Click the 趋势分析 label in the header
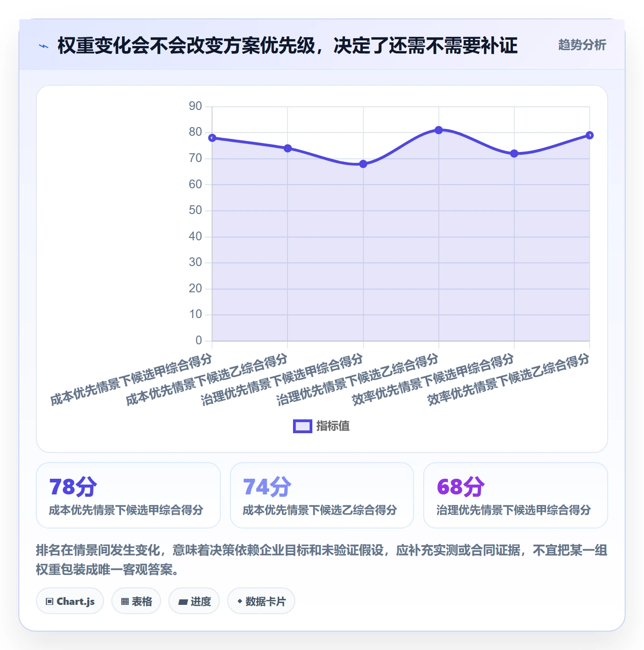Image resolution: width=644 pixels, height=650 pixels. tap(582, 45)
